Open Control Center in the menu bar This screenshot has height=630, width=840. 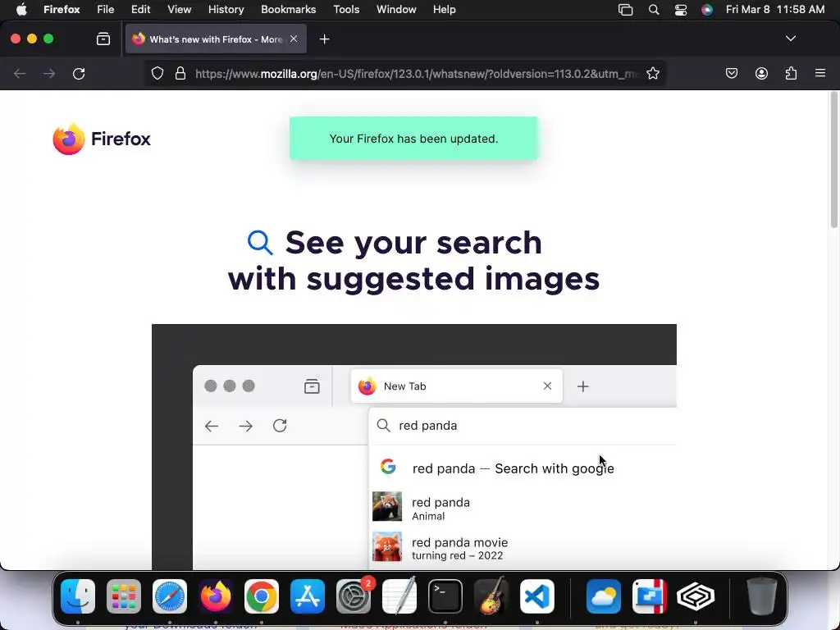(680, 10)
